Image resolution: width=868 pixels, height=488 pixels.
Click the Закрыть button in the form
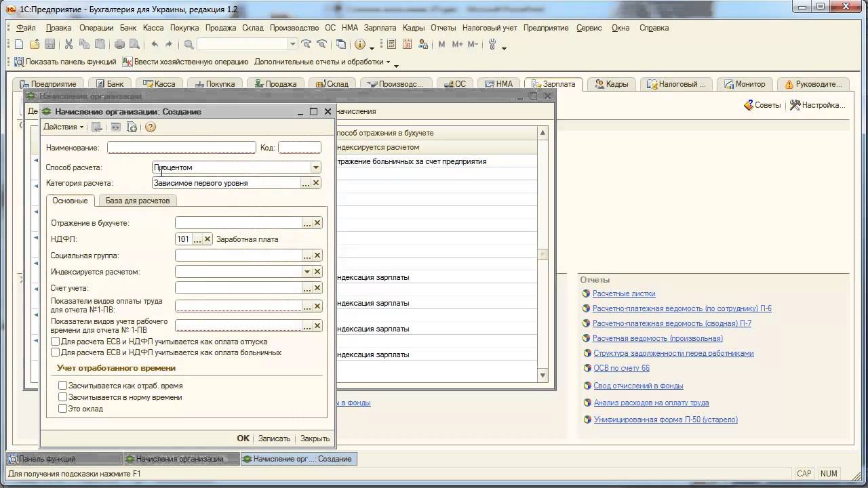[315, 439]
